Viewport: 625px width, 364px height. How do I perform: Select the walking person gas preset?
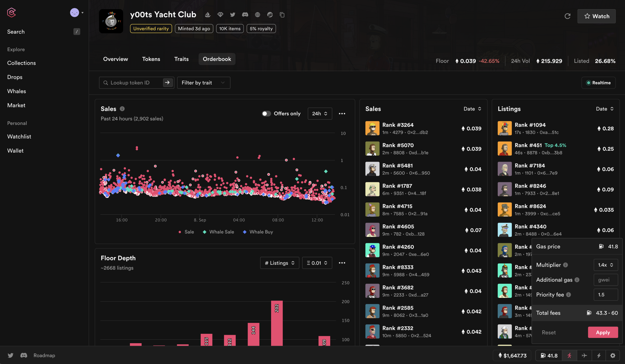pos(570,355)
